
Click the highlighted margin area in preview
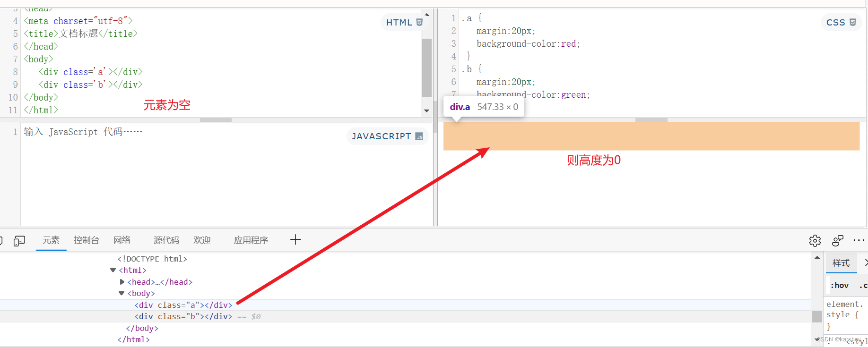[x=651, y=136]
